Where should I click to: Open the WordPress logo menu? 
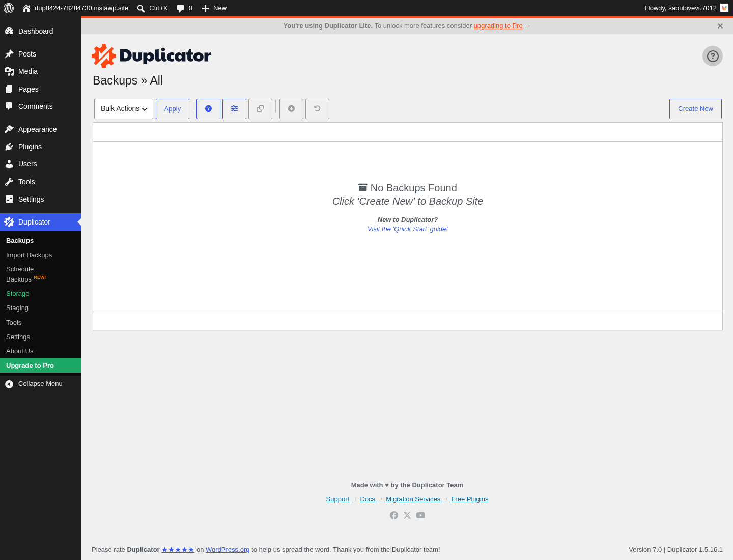(9, 8)
